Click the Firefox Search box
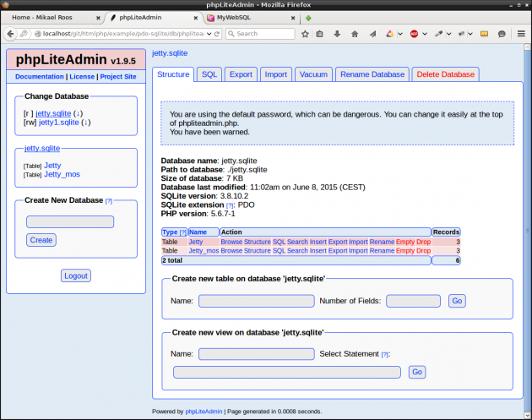The height and width of the screenshot is (420, 532). click(260, 34)
